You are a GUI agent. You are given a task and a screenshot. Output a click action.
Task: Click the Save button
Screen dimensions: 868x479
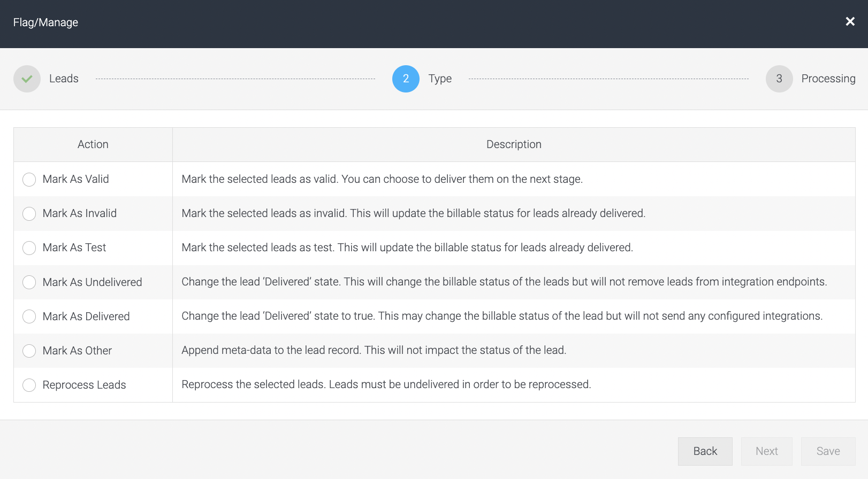point(828,451)
